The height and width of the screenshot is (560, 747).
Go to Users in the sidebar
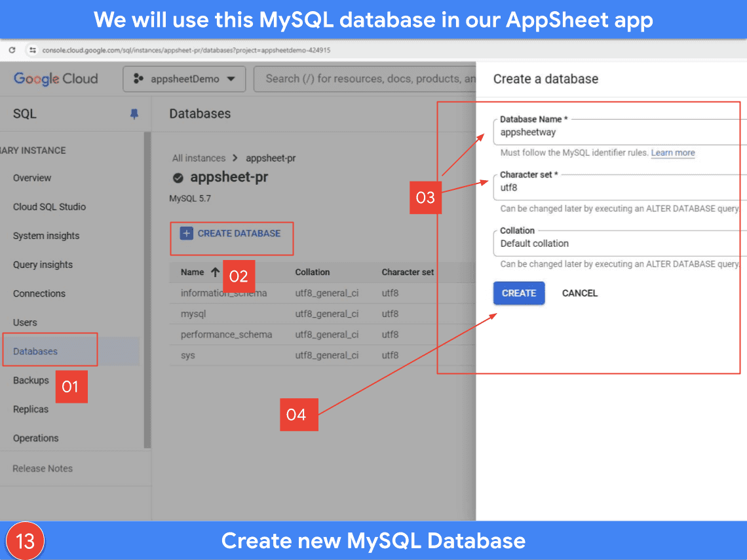coord(25,322)
